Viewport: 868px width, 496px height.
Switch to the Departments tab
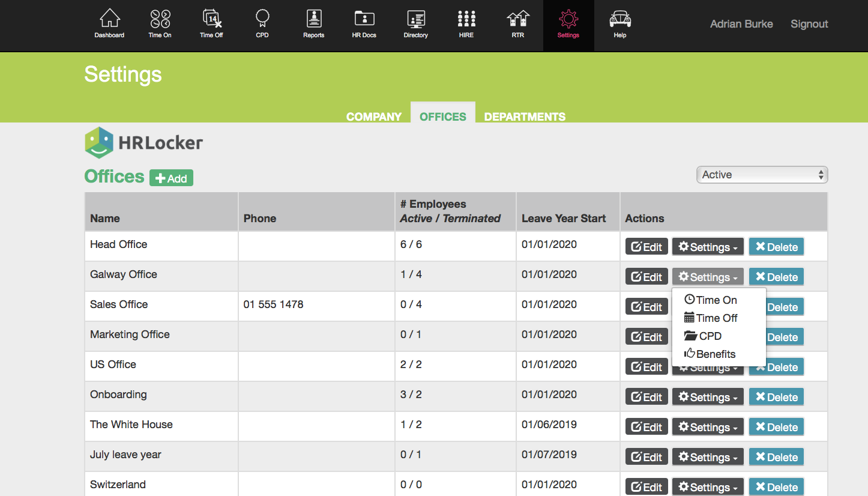(x=525, y=116)
